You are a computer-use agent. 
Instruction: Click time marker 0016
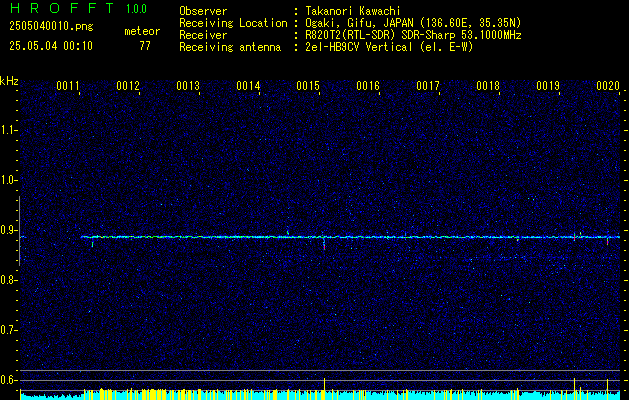click(368, 86)
